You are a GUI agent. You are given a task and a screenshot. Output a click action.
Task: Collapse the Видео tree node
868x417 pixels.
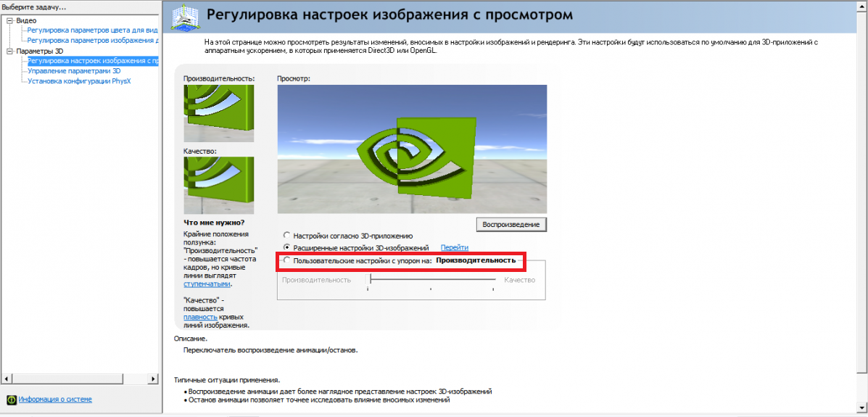coord(10,20)
